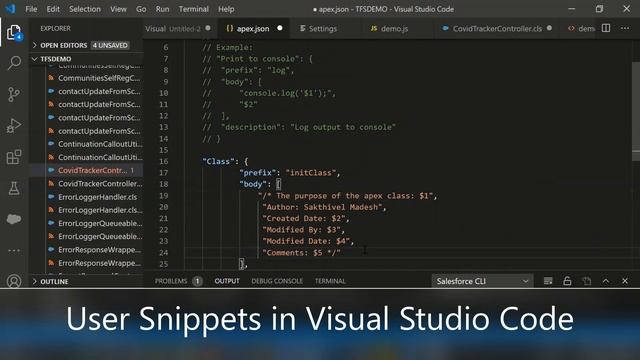Click the split editor right icon

pyautogui.click(x=606, y=28)
